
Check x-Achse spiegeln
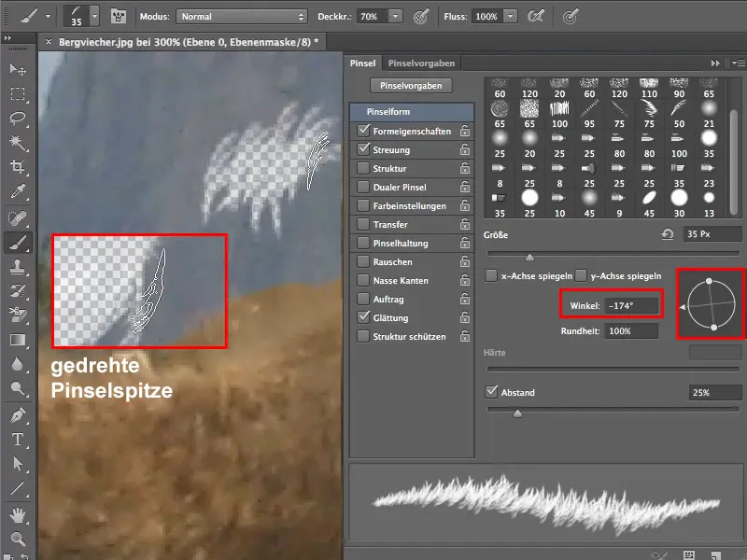[491, 275]
